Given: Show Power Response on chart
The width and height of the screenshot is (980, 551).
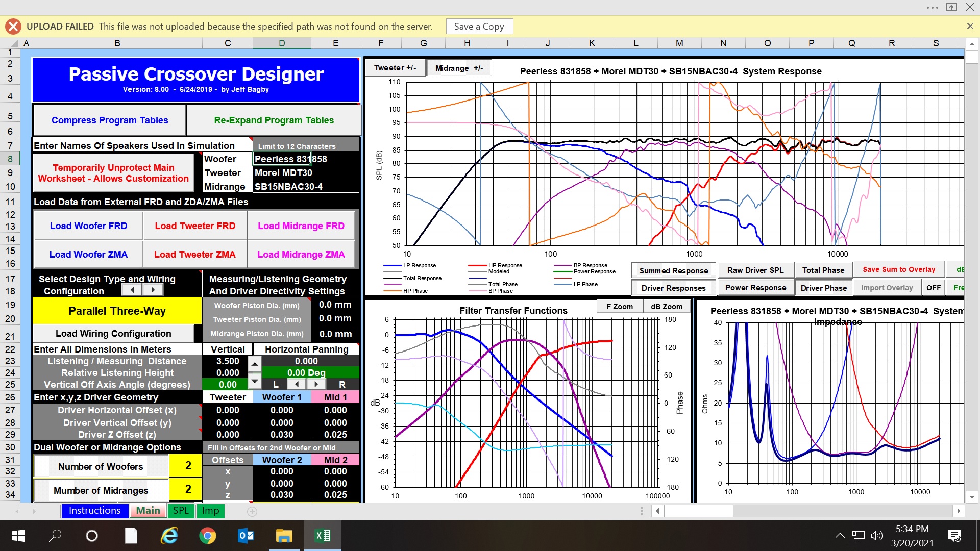Looking at the screenshot, I should (755, 288).
